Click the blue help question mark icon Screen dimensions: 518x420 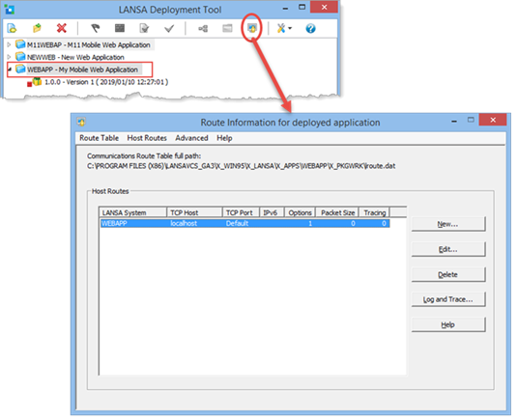(310, 29)
